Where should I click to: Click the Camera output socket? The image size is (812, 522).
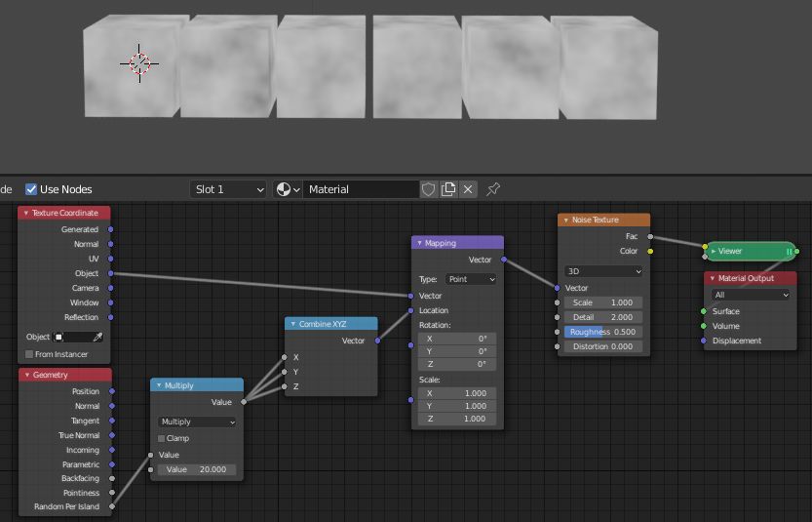click(x=110, y=288)
